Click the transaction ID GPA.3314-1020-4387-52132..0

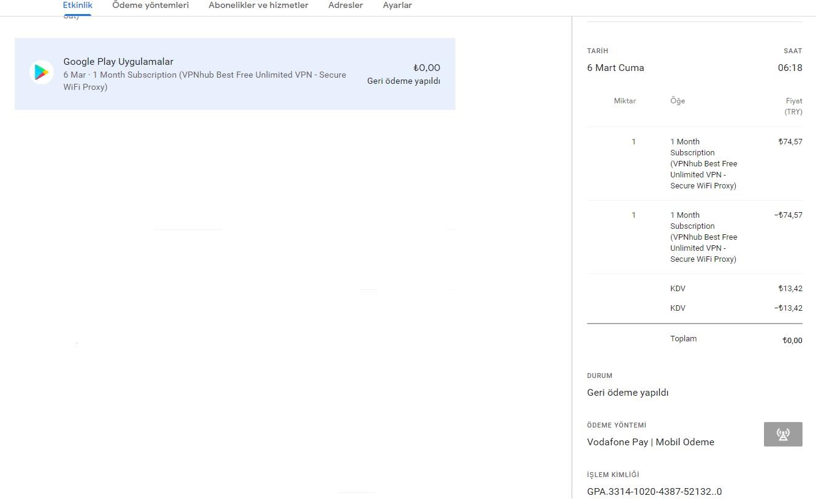pos(654,492)
